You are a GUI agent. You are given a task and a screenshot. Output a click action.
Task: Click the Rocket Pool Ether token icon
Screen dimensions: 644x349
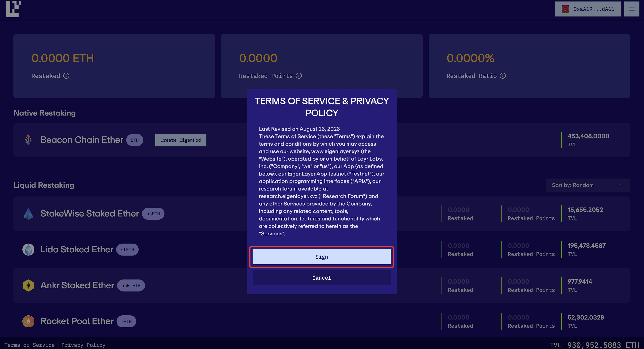pos(28,321)
